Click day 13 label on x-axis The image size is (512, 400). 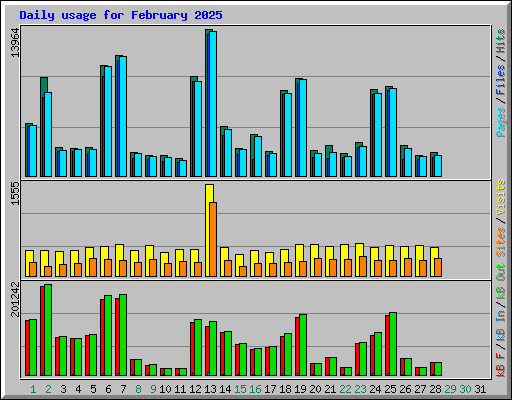(210, 389)
